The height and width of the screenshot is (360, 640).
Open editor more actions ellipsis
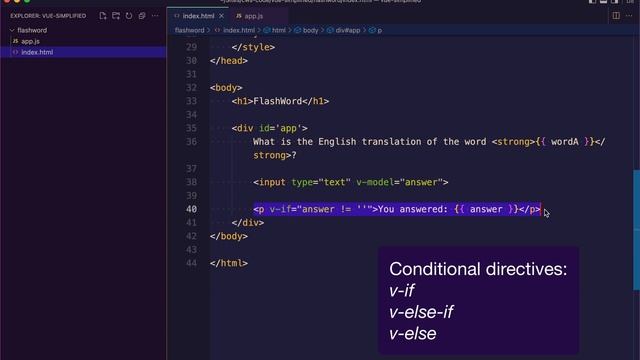coord(629,16)
